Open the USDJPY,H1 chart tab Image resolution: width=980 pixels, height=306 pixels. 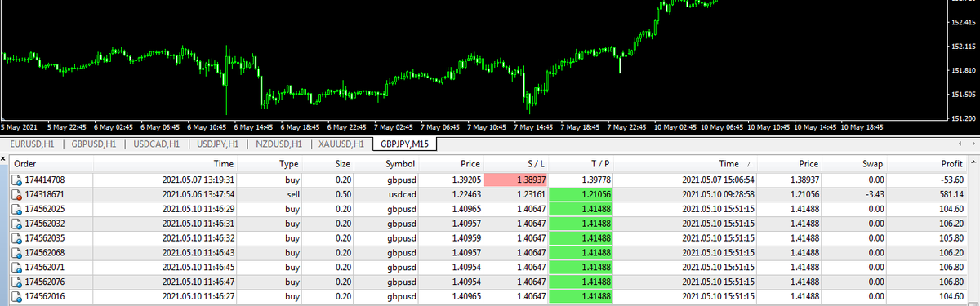tap(218, 144)
